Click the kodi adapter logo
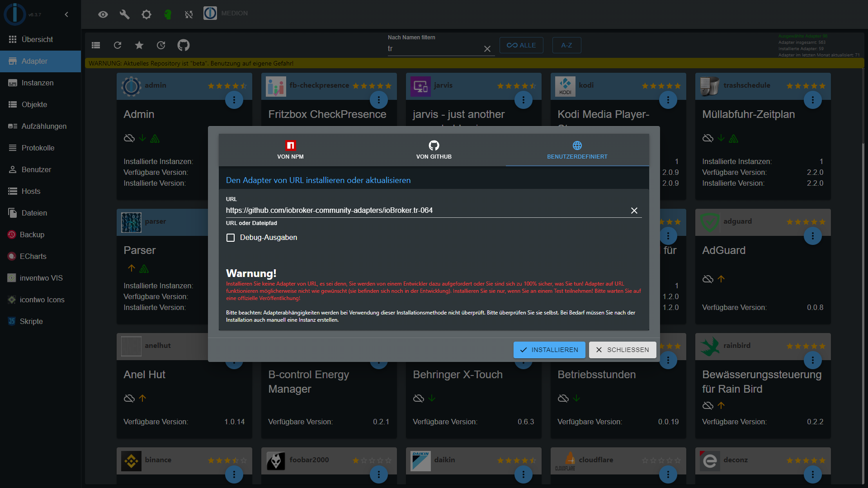The image size is (868, 488). (x=565, y=86)
